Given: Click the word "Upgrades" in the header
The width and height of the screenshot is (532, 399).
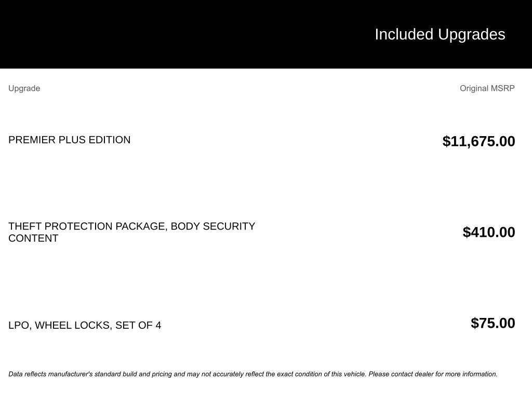Looking at the screenshot, I should click(x=471, y=34).
